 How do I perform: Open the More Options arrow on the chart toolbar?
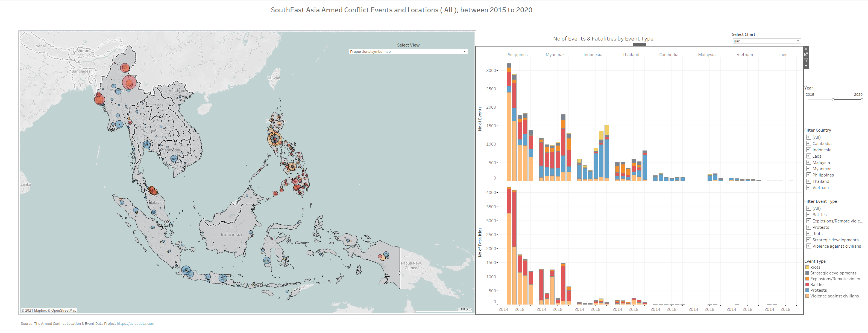806,66
